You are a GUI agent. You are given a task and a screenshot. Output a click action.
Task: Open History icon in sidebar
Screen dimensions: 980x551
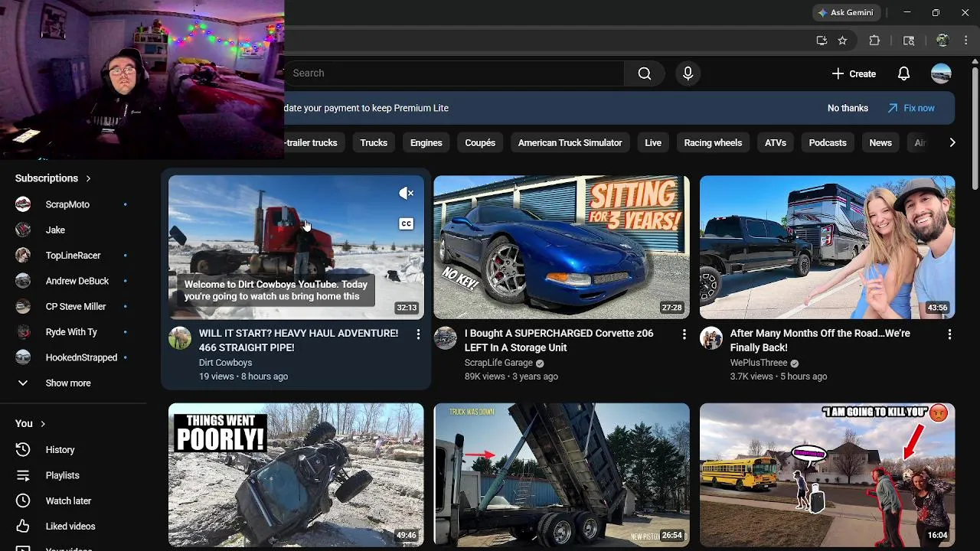23,450
